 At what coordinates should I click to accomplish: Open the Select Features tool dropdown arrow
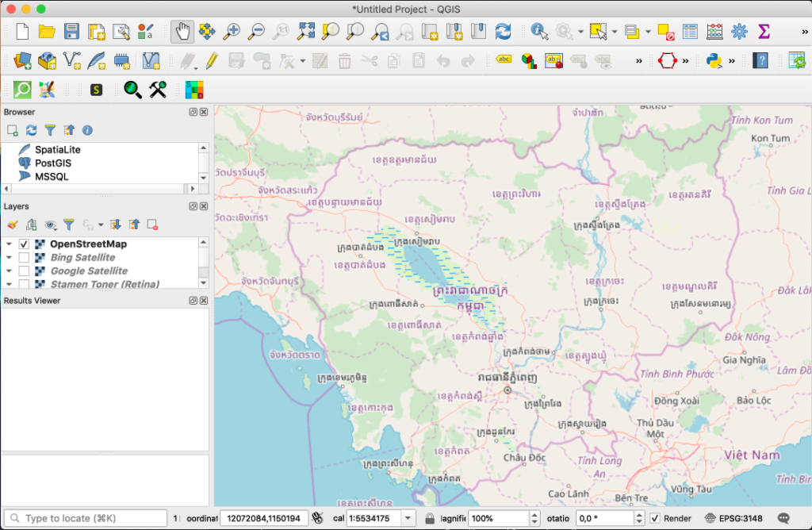pyautogui.click(x=615, y=32)
